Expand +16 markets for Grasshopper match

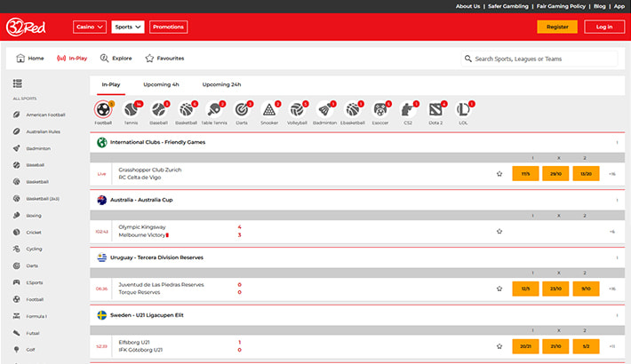pos(612,174)
